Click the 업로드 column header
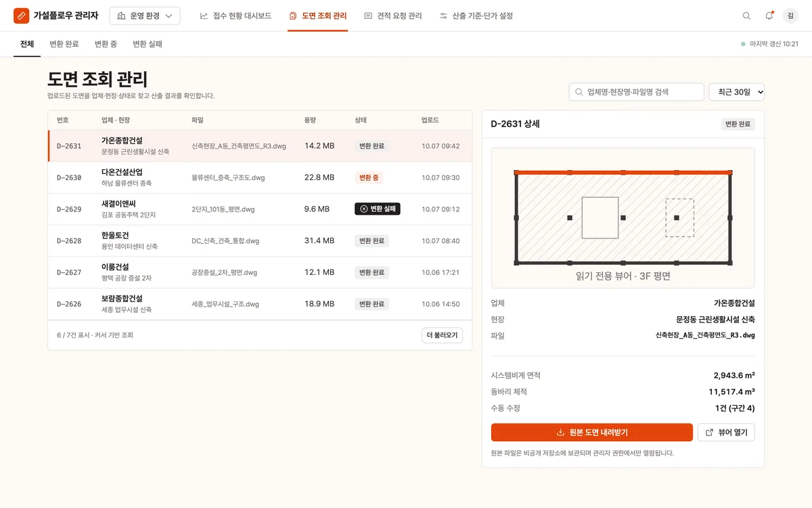The width and height of the screenshot is (812, 508). [x=430, y=120]
